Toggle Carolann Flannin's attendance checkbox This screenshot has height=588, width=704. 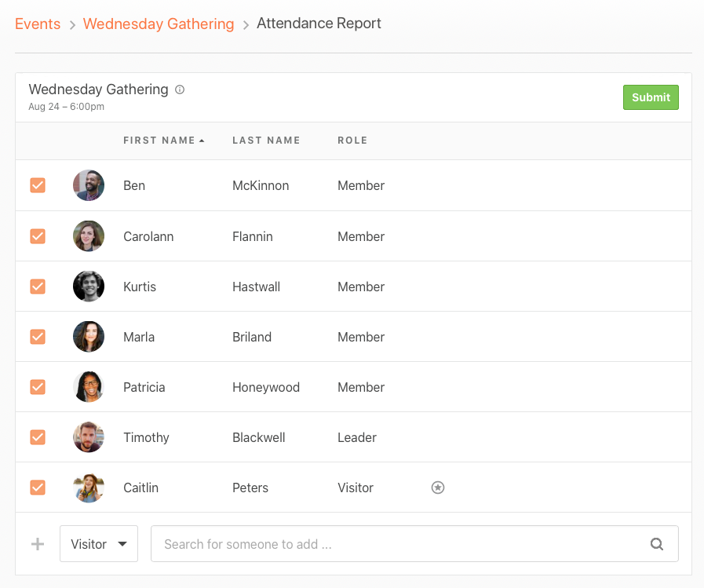coord(38,236)
